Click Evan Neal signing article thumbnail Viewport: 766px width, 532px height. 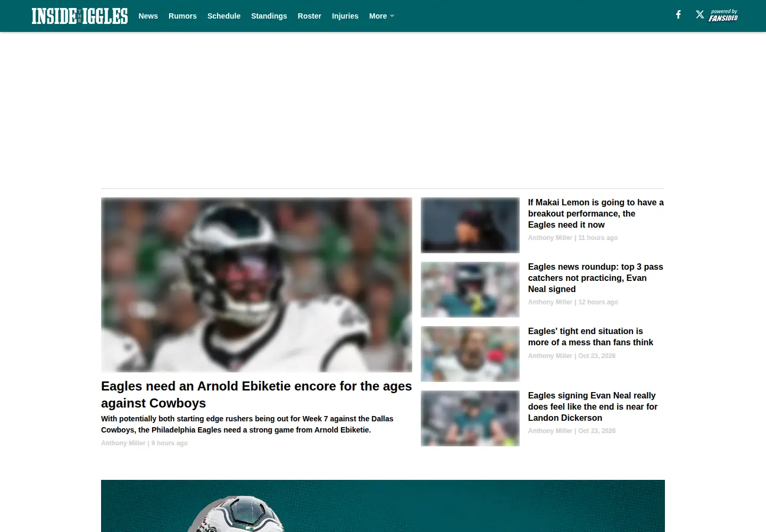[470, 418]
